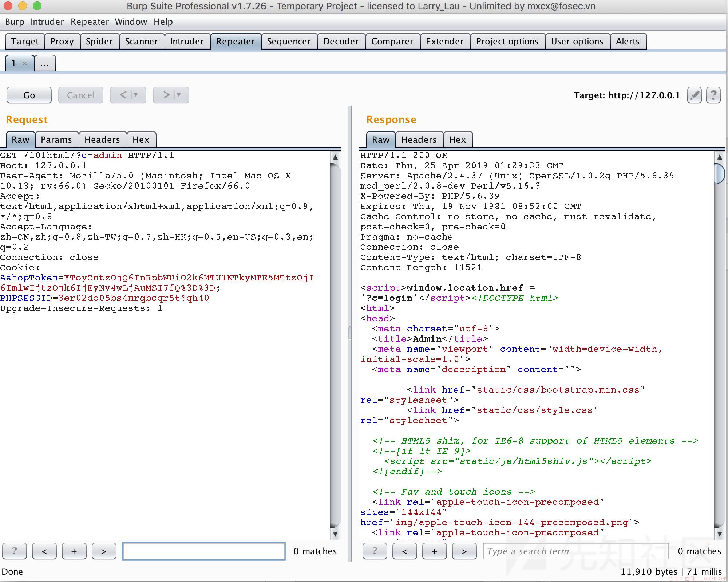Screen dimensions: 728x582
Task: Click the response search help ? button
Action: point(375,551)
